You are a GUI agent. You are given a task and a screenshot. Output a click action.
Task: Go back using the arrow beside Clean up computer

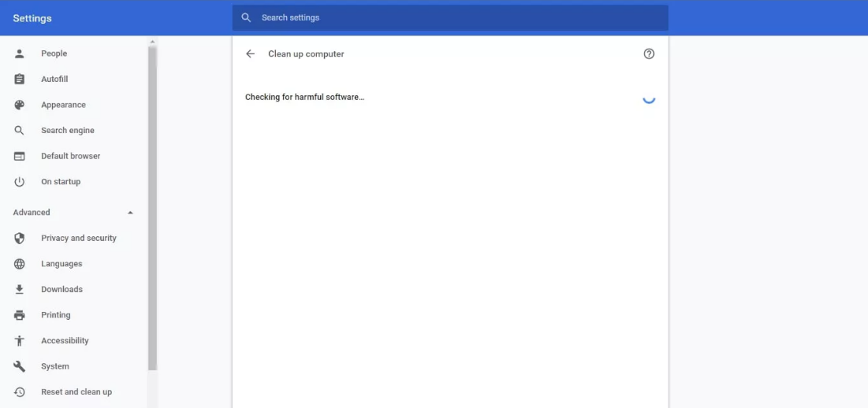pyautogui.click(x=250, y=54)
